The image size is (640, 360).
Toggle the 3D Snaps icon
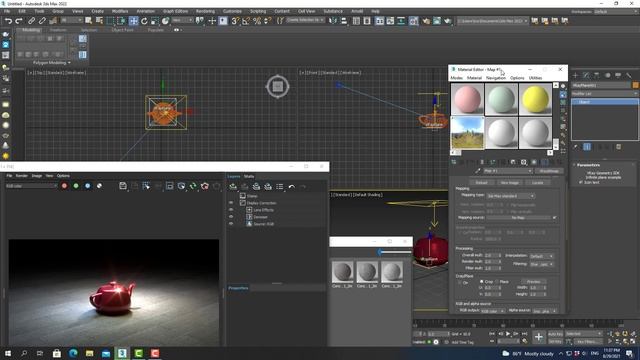(235, 21)
